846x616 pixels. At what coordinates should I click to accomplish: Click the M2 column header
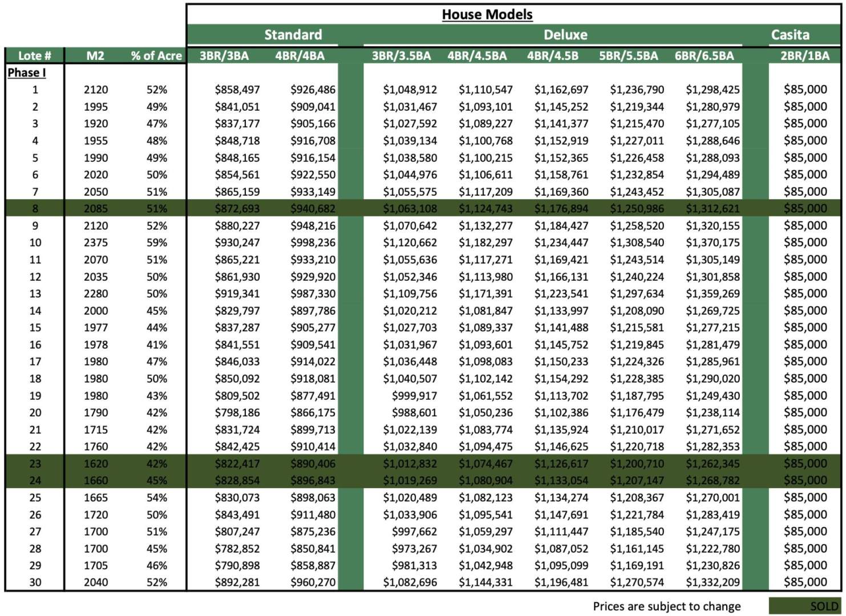pos(95,56)
